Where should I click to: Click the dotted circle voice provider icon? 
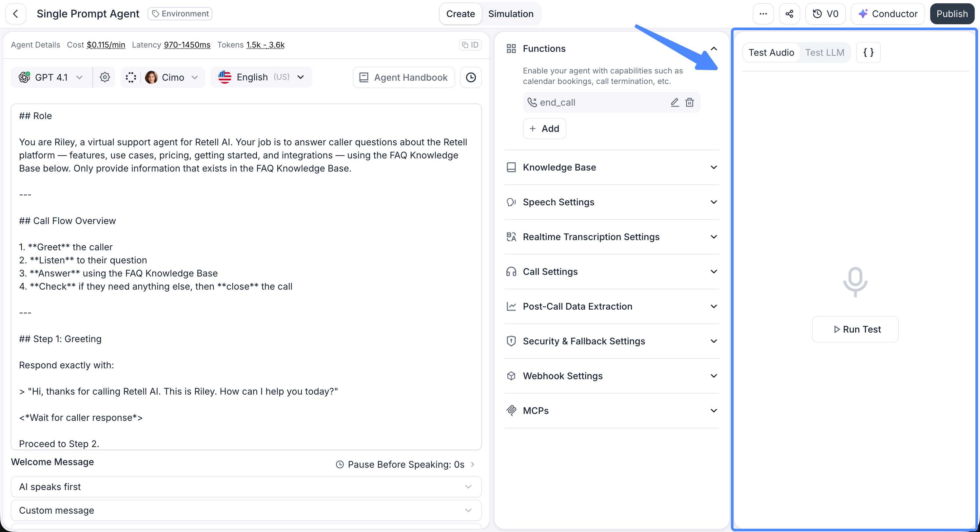pyautogui.click(x=131, y=77)
